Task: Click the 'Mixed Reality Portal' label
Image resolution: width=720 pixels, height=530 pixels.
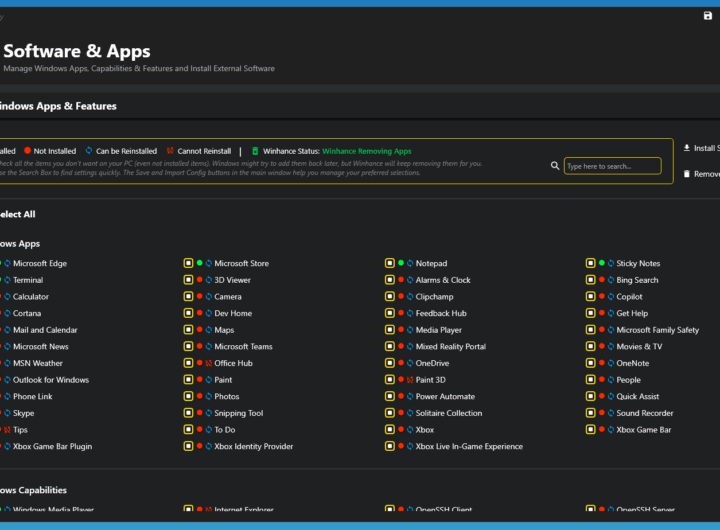Action: pos(450,347)
